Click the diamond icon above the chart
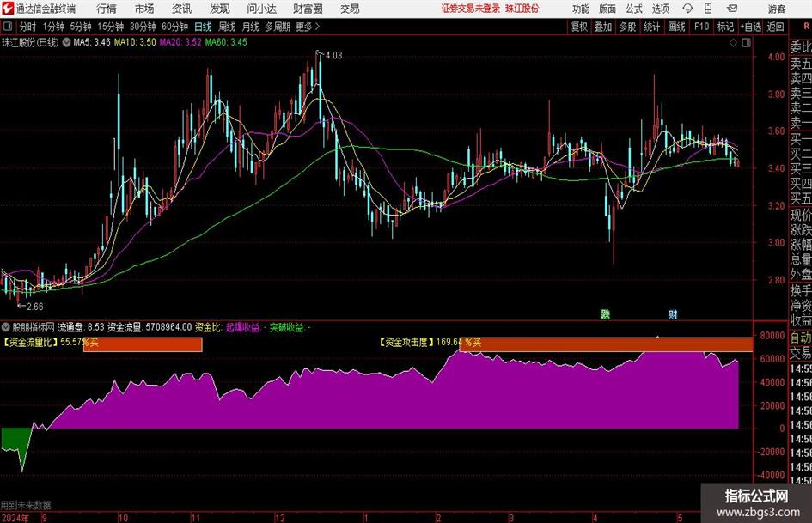Image resolution: width=812 pixels, height=523 pixels. click(x=733, y=43)
